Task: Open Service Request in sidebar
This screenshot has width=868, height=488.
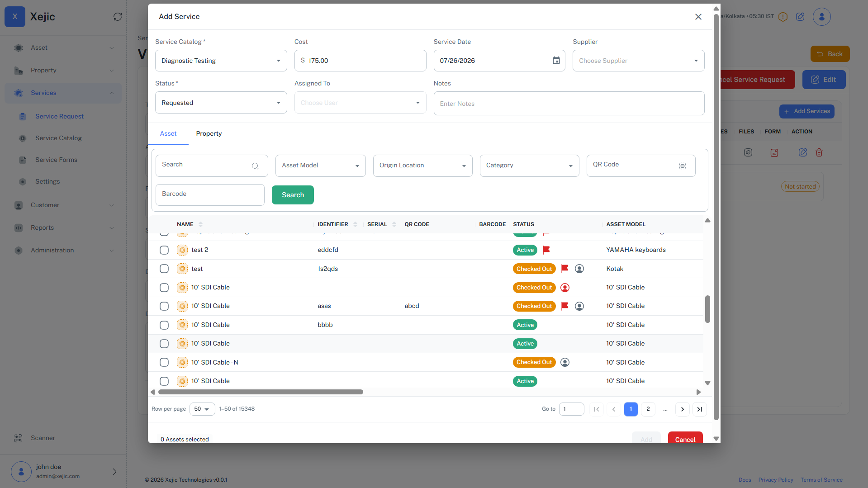Action: 59,116
